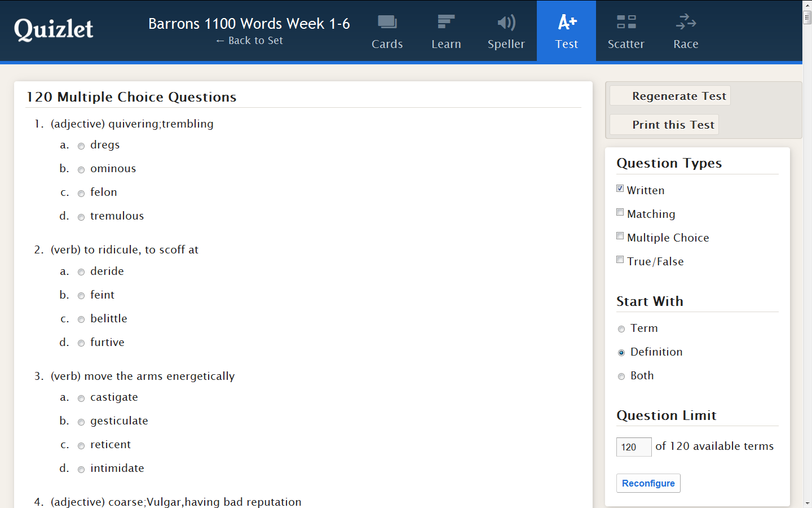
Task: Open the Learn mode icon
Action: point(446,23)
